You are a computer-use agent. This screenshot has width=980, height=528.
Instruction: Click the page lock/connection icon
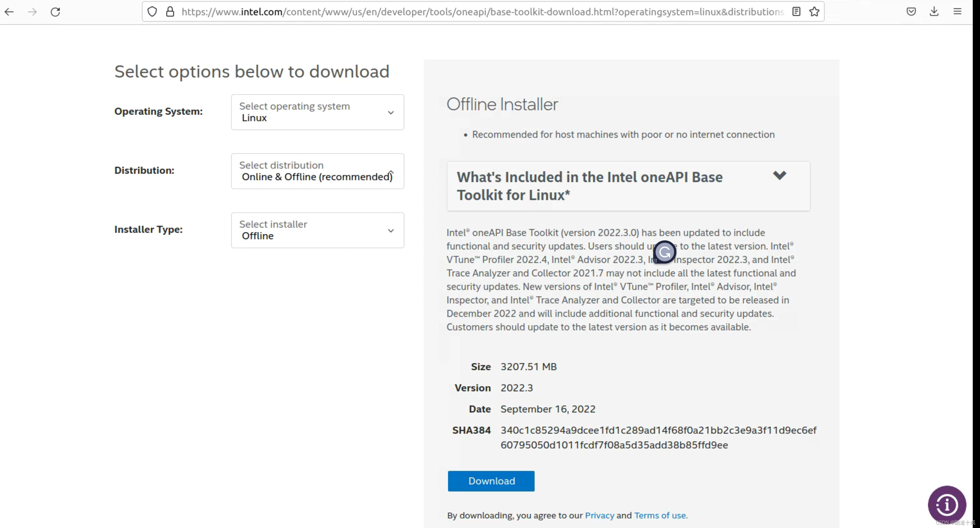(x=170, y=11)
